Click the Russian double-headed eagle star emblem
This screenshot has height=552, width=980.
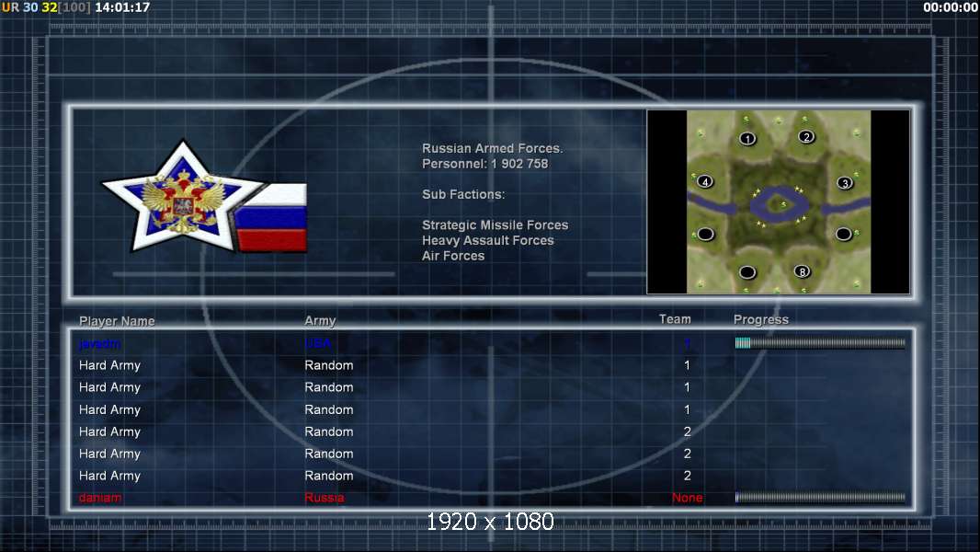pyautogui.click(x=183, y=198)
